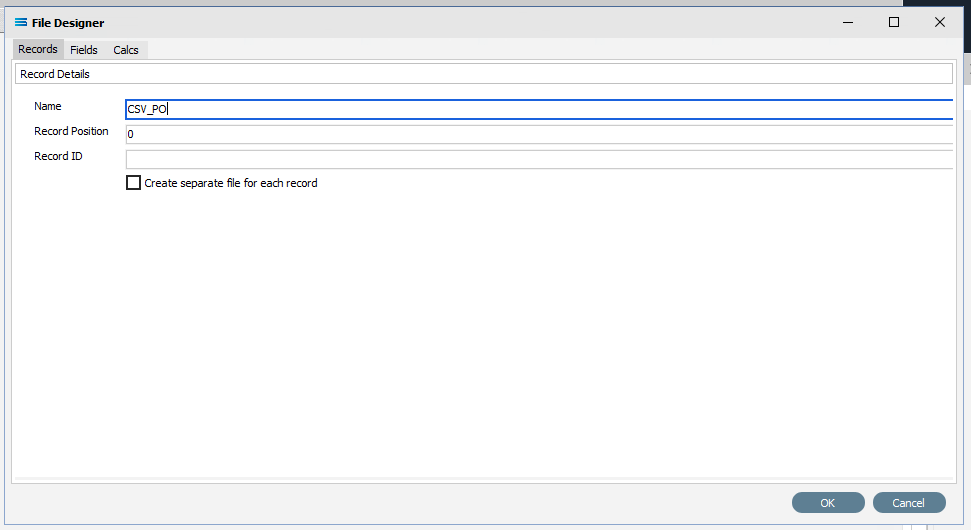Click blank area of the Records panel
Image resolution: width=971 pixels, height=530 pixels.
483,334
